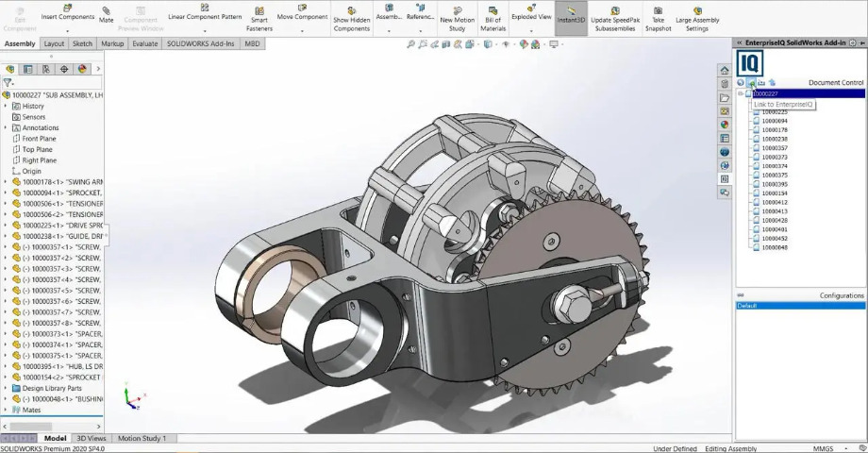Click the tree filter funnel icon
The width and height of the screenshot is (868, 453).
(8, 82)
